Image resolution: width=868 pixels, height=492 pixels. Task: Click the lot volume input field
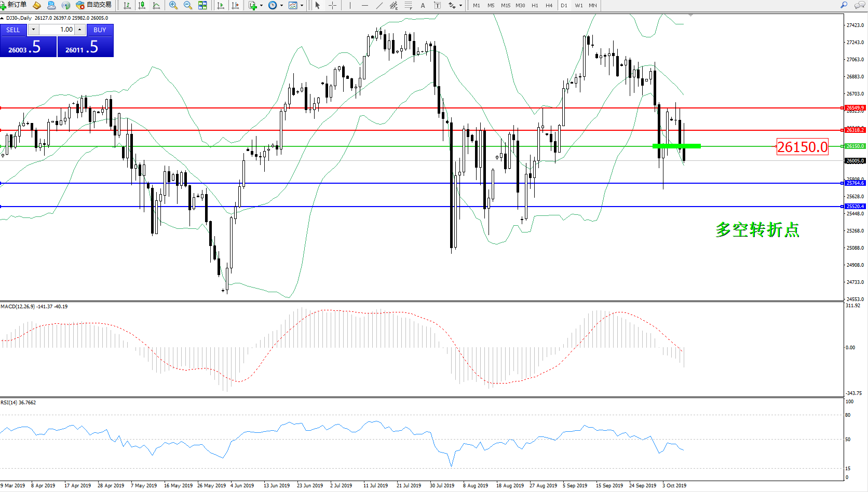coord(57,30)
